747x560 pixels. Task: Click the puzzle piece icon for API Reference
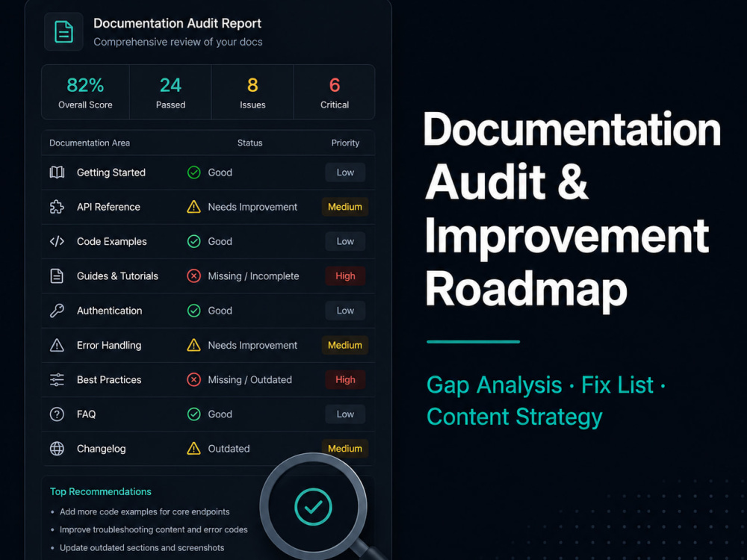click(58, 207)
